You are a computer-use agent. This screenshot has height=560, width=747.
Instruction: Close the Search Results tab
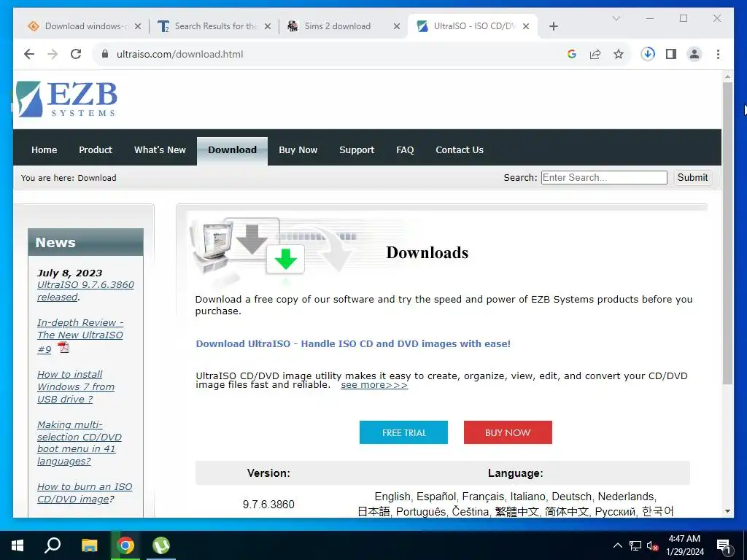268,26
